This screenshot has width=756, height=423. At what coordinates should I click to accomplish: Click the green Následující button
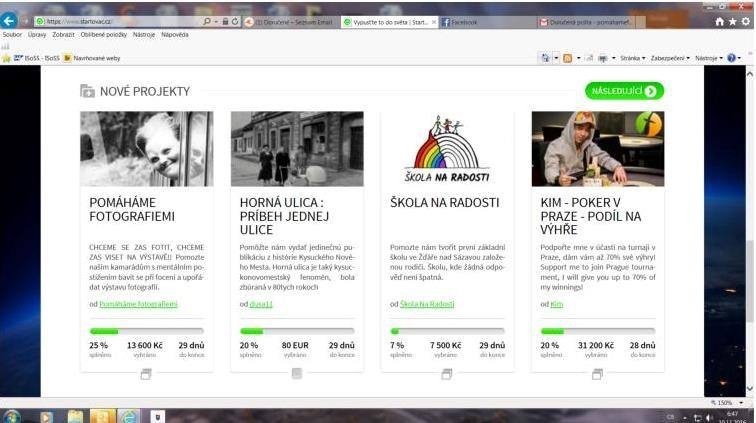pos(624,91)
